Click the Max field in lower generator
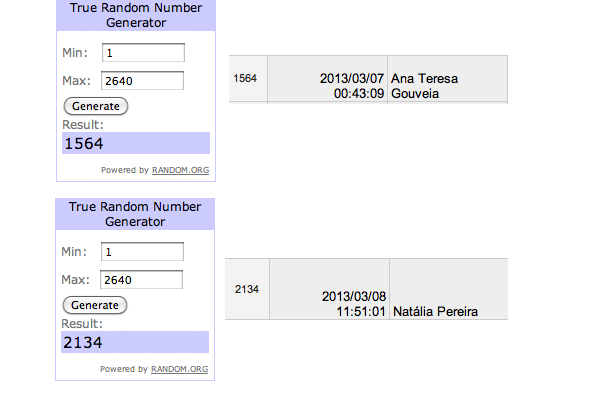The image size is (600, 397). (x=142, y=279)
